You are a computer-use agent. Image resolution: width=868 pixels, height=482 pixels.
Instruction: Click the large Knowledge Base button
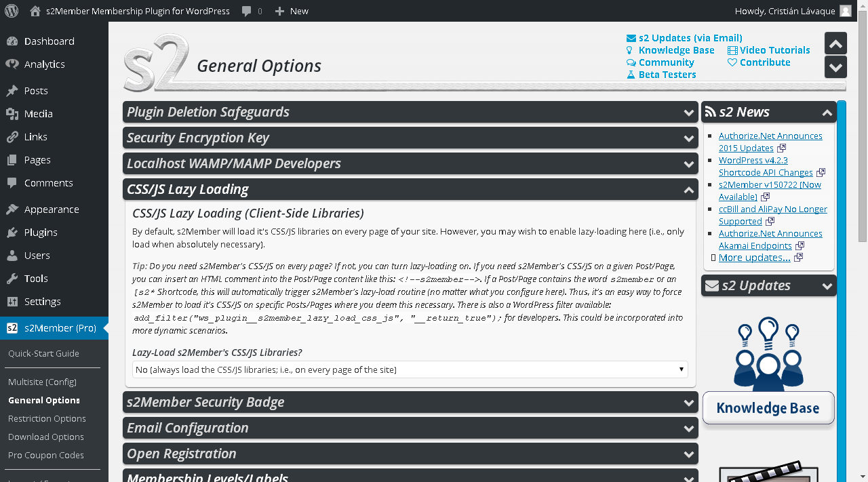pos(768,408)
